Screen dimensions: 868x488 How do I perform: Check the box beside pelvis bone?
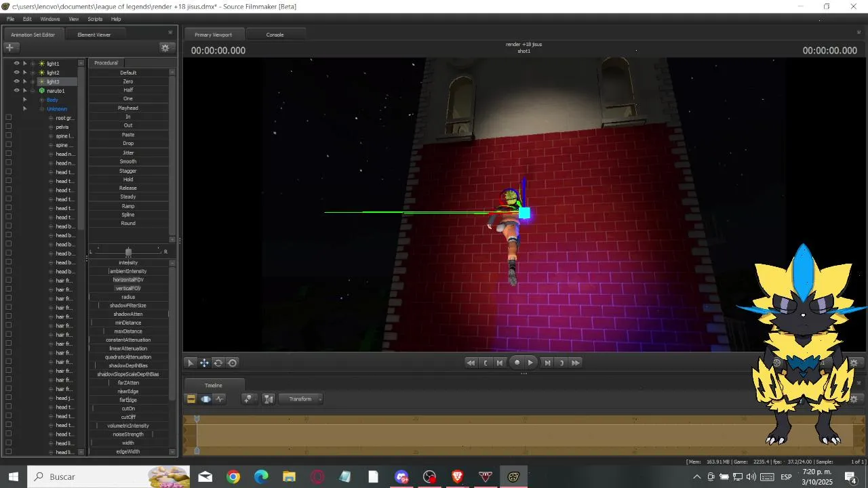(x=8, y=127)
